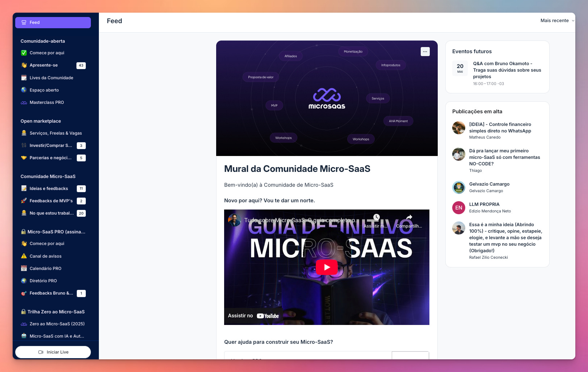The height and width of the screenshot is (372, 588).
Task: Click robot icon next to Micro-SaaS com IA e Aut...
Action: (x=24, y=336)
